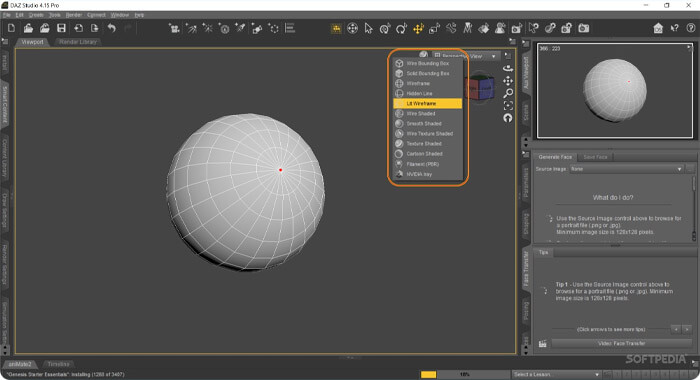The width and height of the screenshot is (700, 380).
Task: Click the viewport zoom magnifier control
Action: point(508,93)
